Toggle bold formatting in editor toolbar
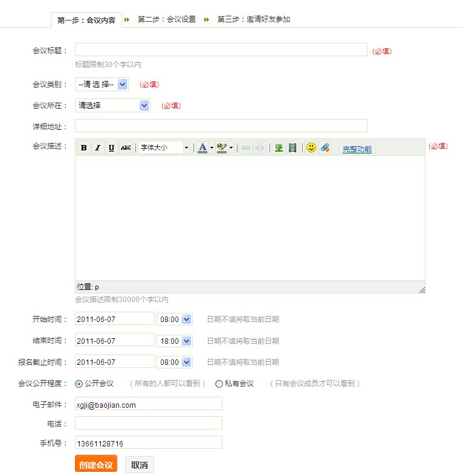Viewport: 463px width, 476px height. coord(84,148)
